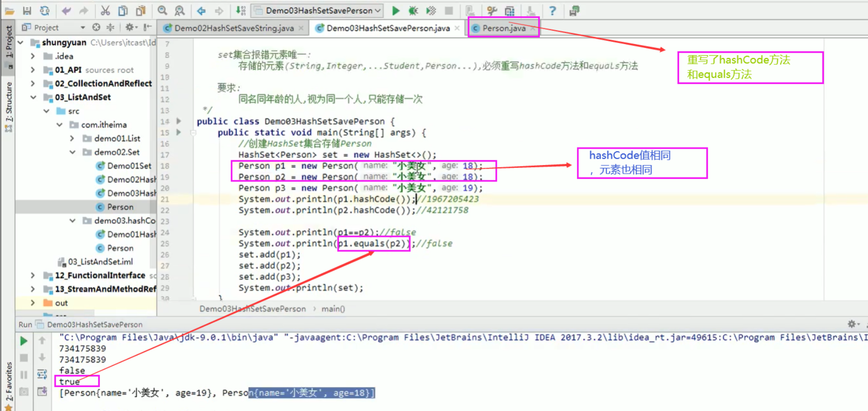Screen dimensions: 868x411
Task: Click the Demo03HashSetSavePerson breadcrumb
Action: tap(252, 309)
